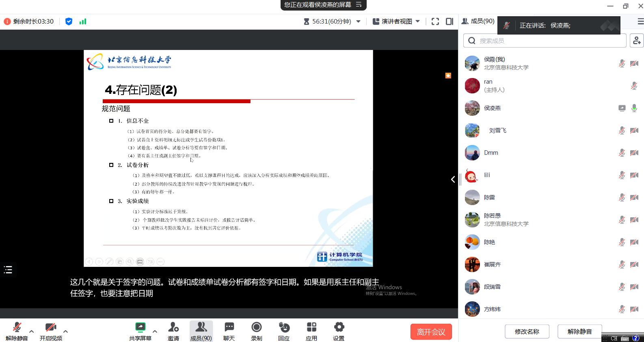Click the 搜索成员 search field

click(545, 41)
